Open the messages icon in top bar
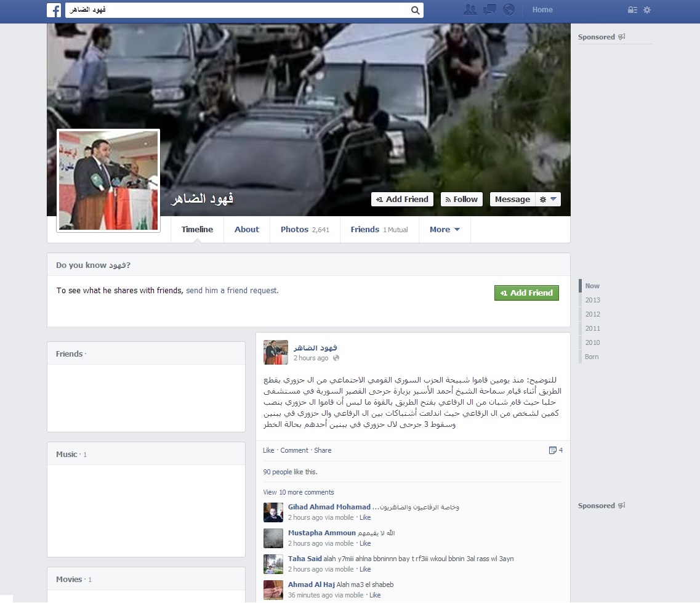The image size is (700, 603). [489, 10]
